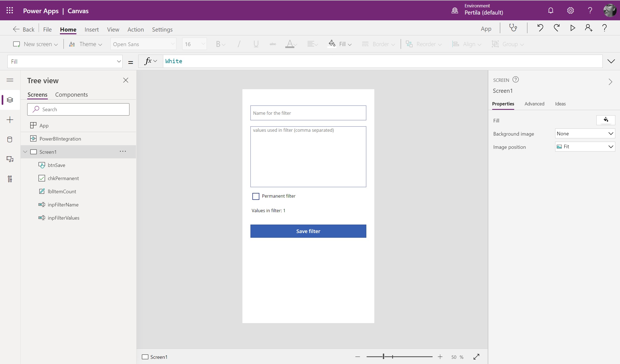Click the zoom level slider
The height and width of the screenshot is (364, 620).
tap(383, 357)
